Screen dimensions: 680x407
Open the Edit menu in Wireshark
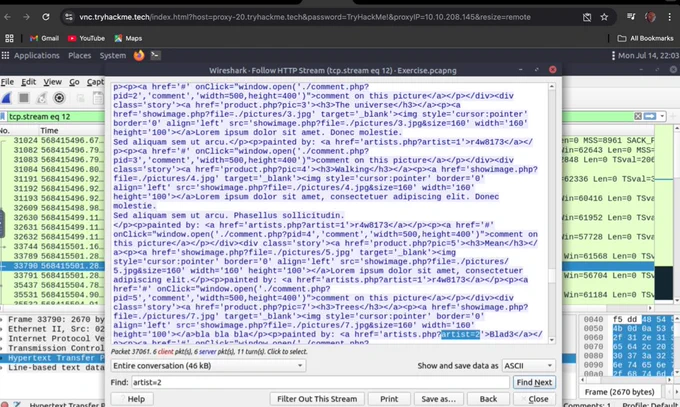click(29, 82)
